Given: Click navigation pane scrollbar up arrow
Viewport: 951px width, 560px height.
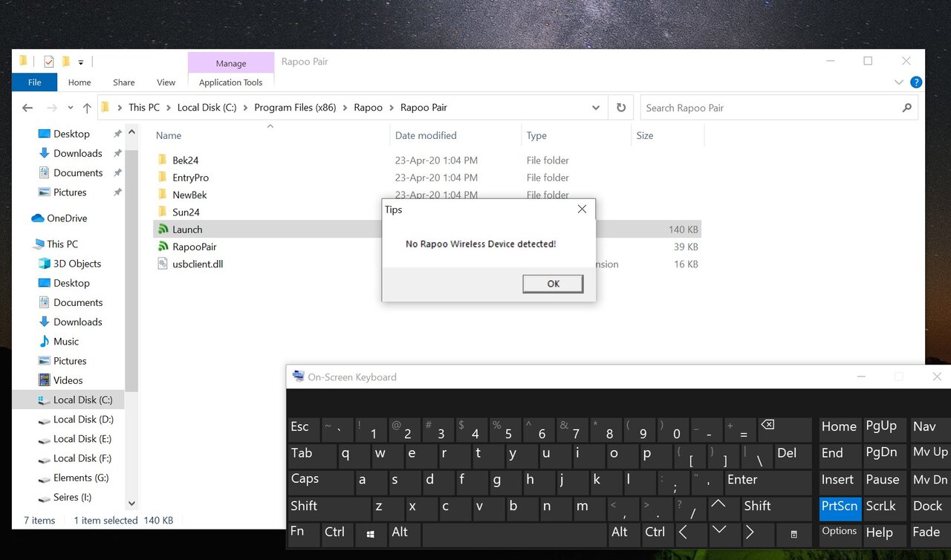Looking at the screenshot, I should coord(132,133).
